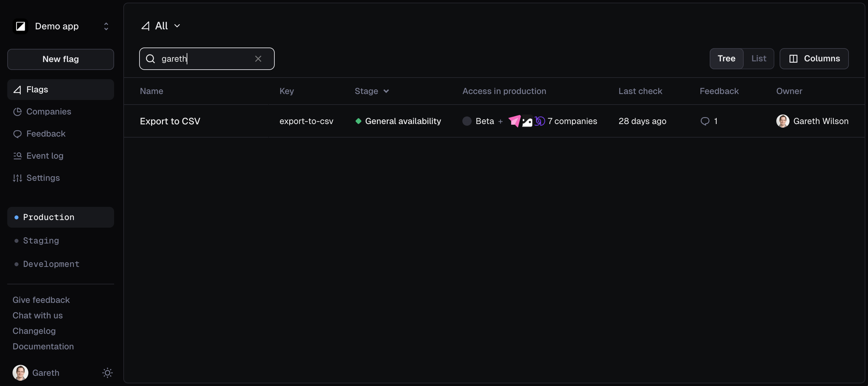Viewport: 868px width, 386px height.
Task: Open Flags in the sidebar
Action: (x=61, y=89)
